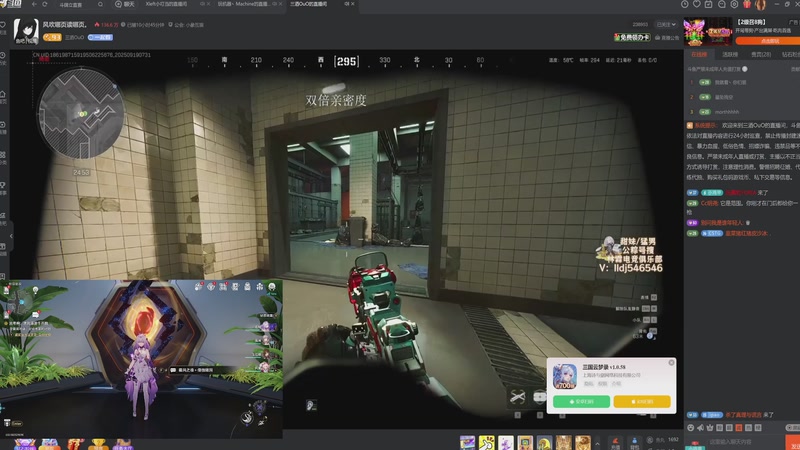Viewport: 800px width, 450px height.
Task: Open messages bubble icon in title bar
Action: pos(721,4)
